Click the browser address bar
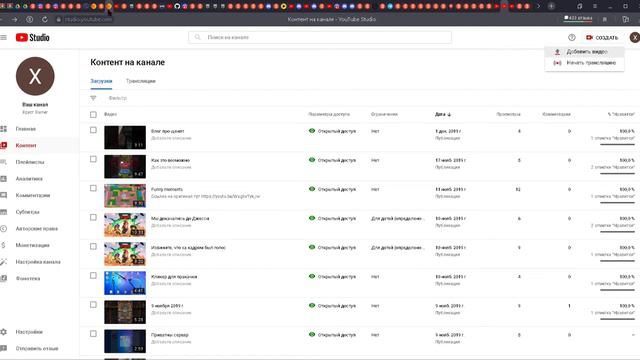 88,19
